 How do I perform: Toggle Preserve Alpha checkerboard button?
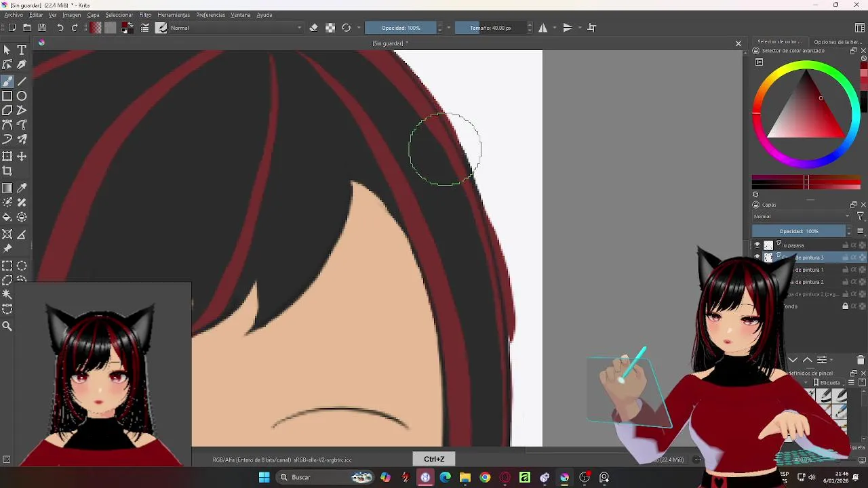pos(330,28)
